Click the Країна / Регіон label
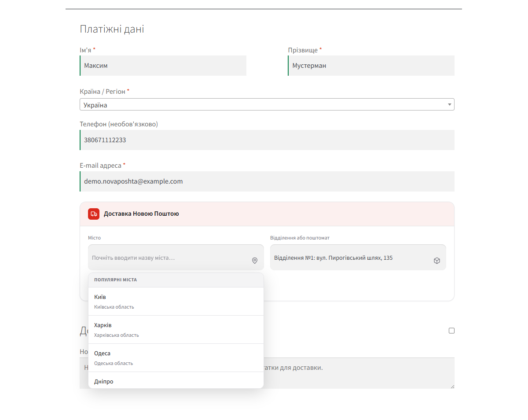 105,92
